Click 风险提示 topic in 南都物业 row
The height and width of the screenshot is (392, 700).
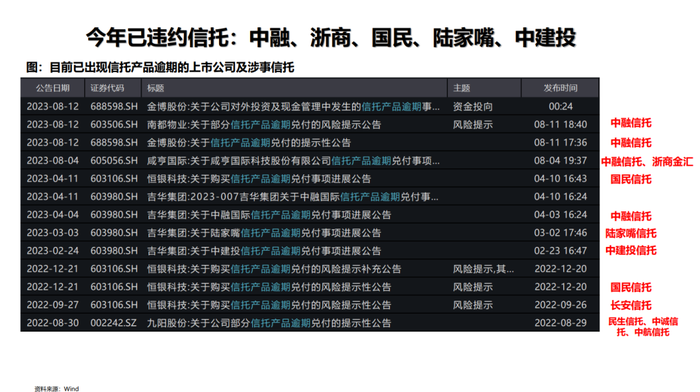click(x=473, y=125)
